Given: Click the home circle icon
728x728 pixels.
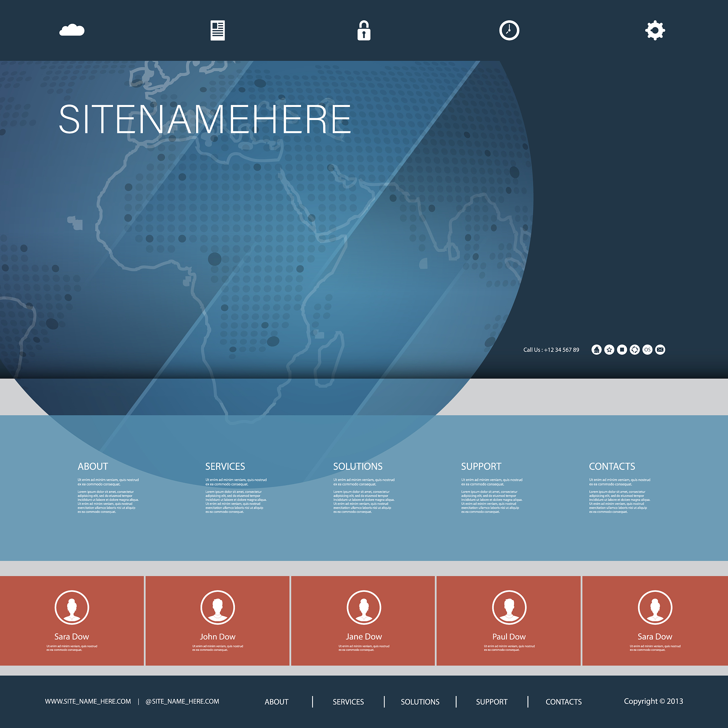Looking at the screenshot, I should [596, 350].
